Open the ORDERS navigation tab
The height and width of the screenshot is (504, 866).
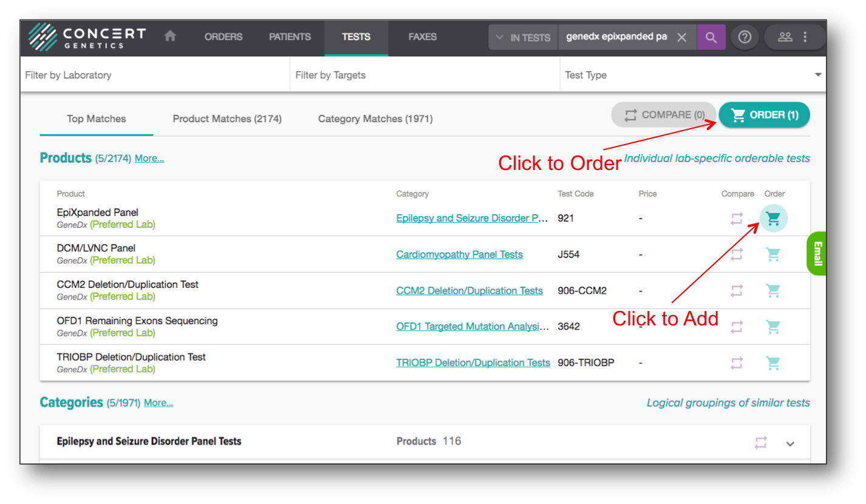(x=223, y=37)
